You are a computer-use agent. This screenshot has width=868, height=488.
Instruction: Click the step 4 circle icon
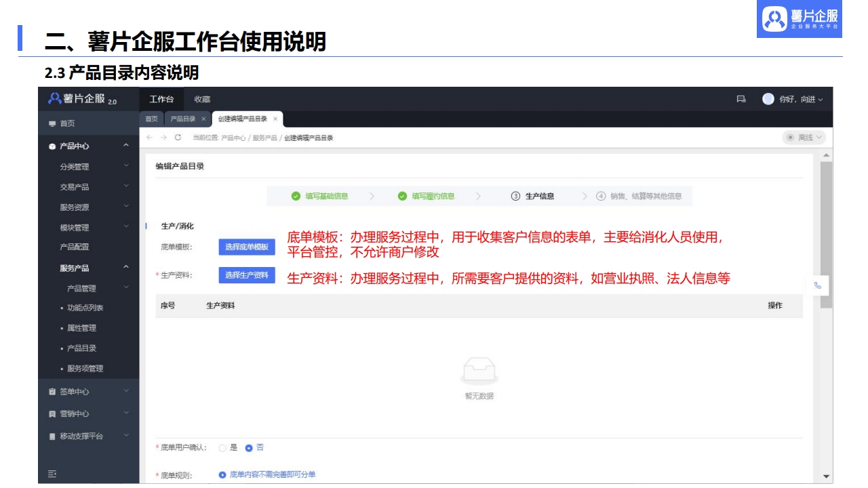coord(601,197)
